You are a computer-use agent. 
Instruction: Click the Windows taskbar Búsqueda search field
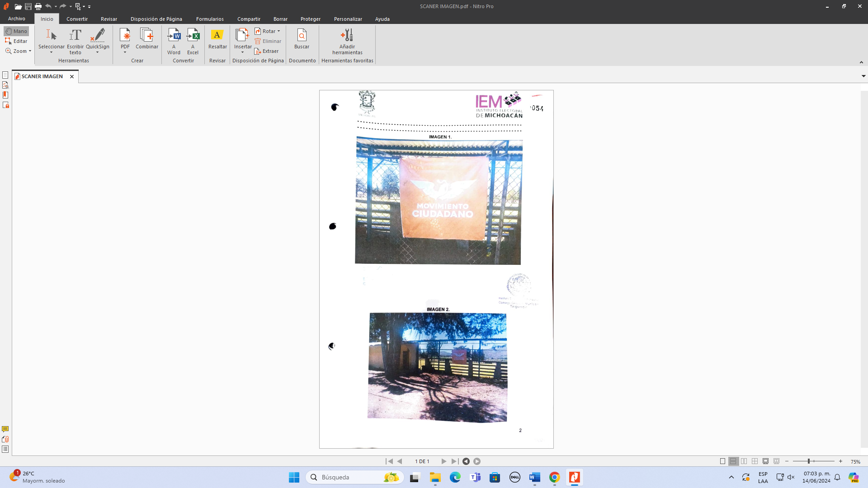coord(355,477)
